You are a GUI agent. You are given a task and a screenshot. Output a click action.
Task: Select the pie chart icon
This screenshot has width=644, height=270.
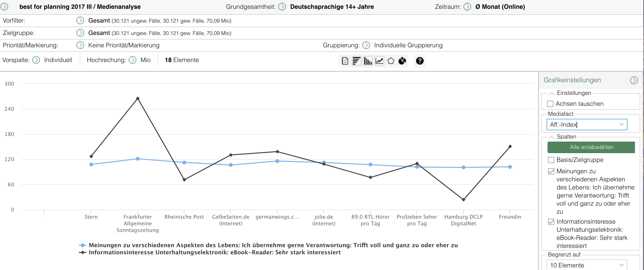coord(402,61)
